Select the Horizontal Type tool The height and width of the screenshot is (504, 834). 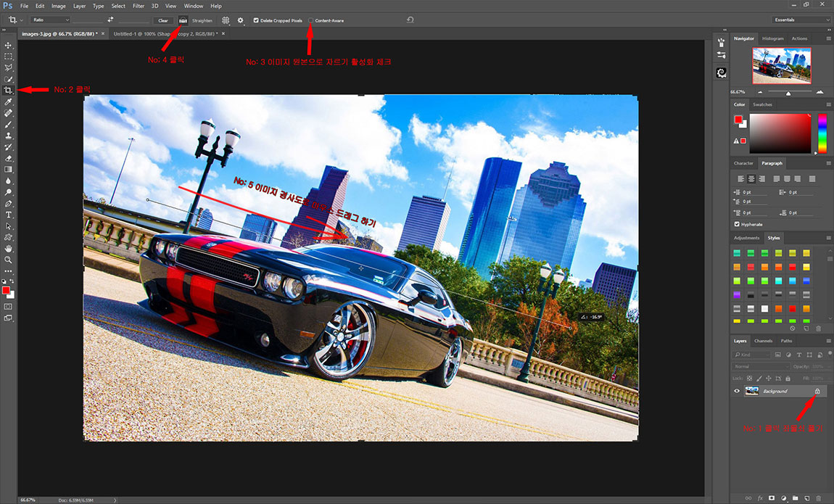click(8, 215)
